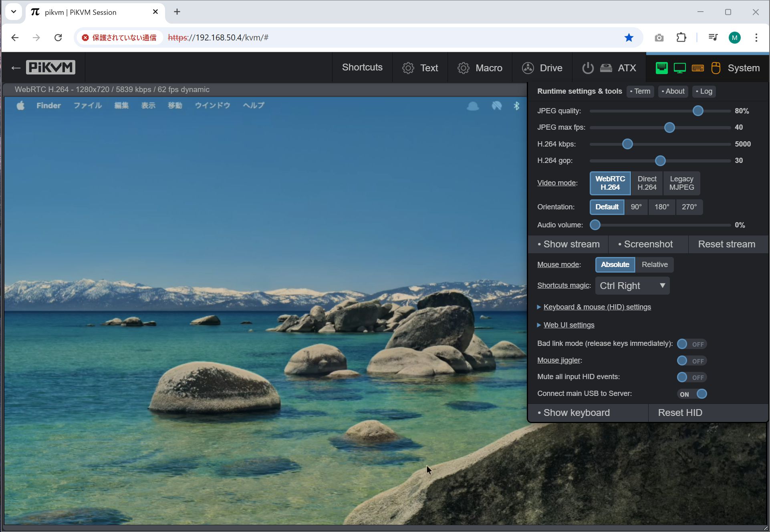
Task: Turn off Connect main USB to Server
Action: pos(691,394)
